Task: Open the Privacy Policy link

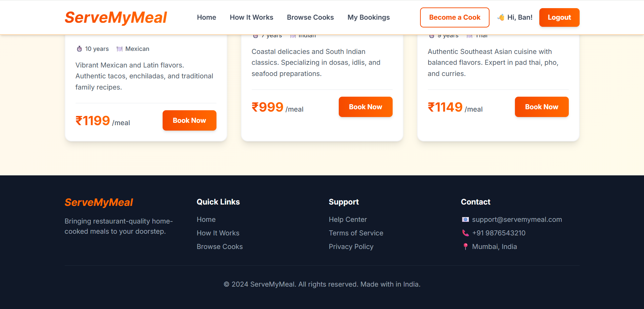Action: pos(351,247)
